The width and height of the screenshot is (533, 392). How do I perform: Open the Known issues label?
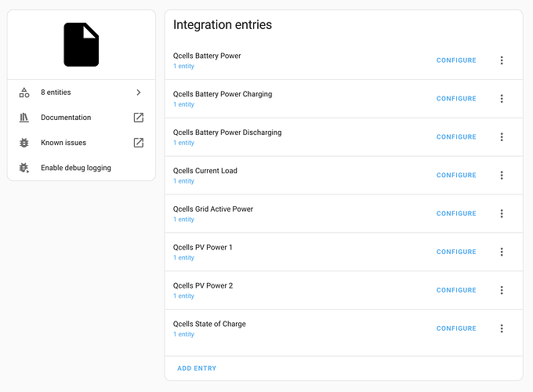click(63, 143)
